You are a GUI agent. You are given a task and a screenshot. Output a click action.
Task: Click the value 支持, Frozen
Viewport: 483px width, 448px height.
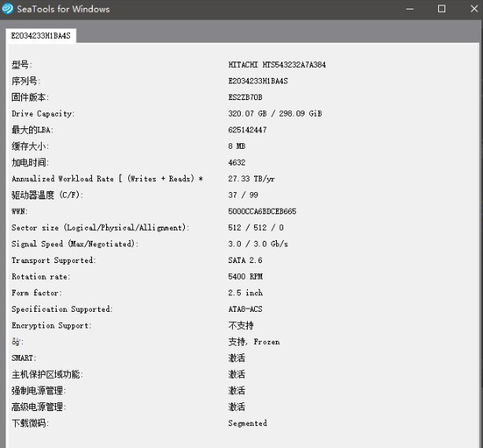[x=254, y=342]
